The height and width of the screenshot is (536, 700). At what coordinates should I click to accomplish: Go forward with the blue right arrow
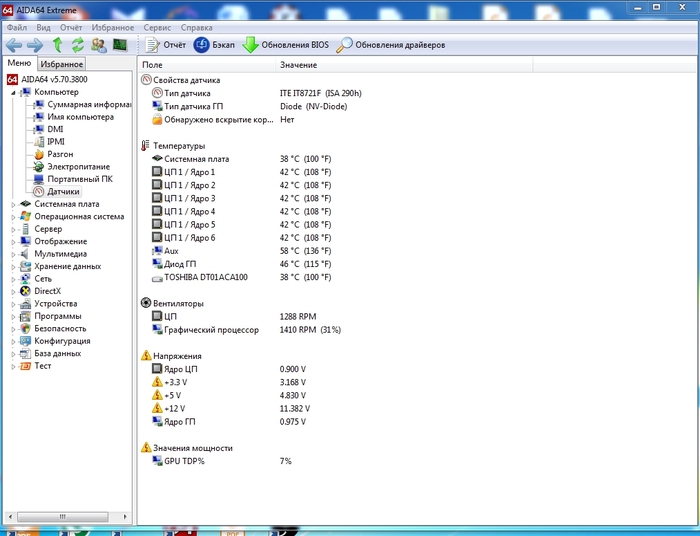pos(35,45)
